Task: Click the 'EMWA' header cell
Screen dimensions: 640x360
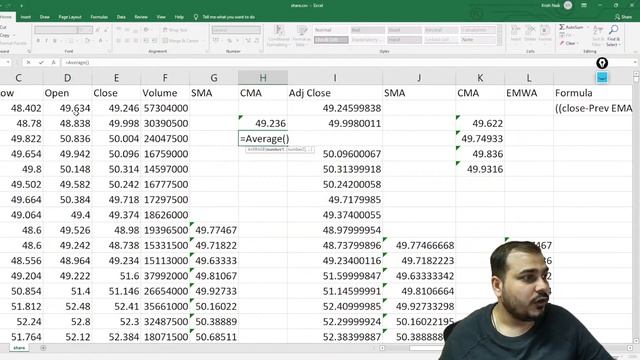Action: [x=529, y=93]
